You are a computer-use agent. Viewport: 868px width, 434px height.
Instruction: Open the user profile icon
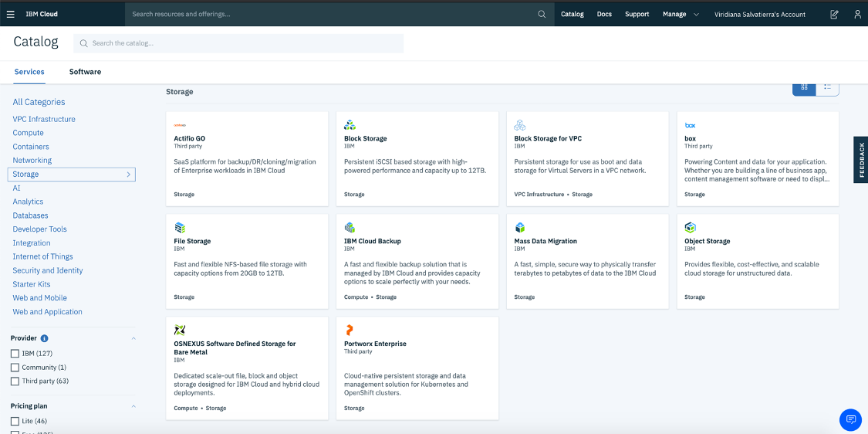tap(857, 15)
